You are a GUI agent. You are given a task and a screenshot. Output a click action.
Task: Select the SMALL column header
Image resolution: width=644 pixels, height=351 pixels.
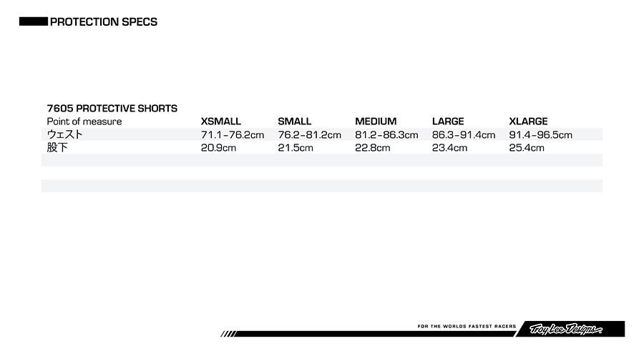[295, 122]
